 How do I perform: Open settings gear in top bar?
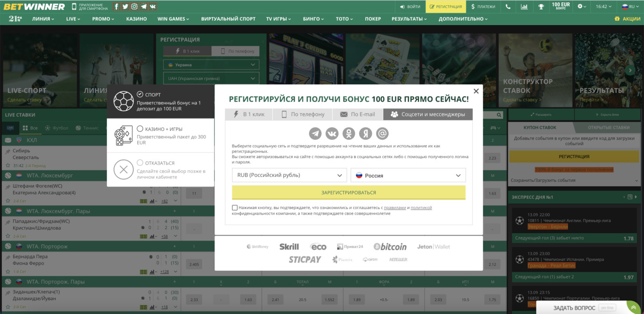583,7
